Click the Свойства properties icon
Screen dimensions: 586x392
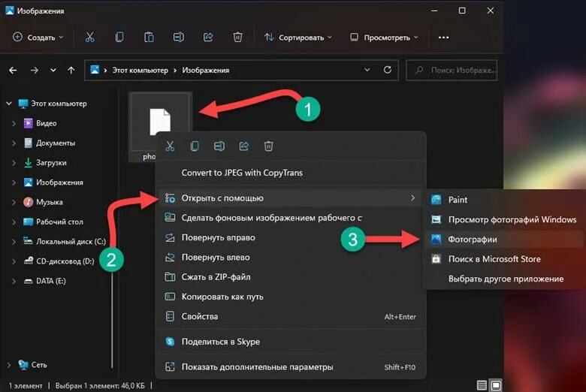tap(170, 316)
